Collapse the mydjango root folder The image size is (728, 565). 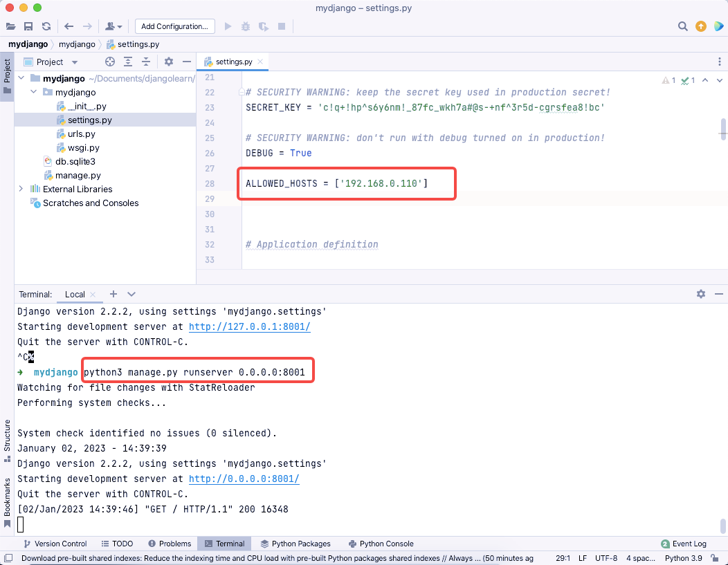(x=21, y=78)
